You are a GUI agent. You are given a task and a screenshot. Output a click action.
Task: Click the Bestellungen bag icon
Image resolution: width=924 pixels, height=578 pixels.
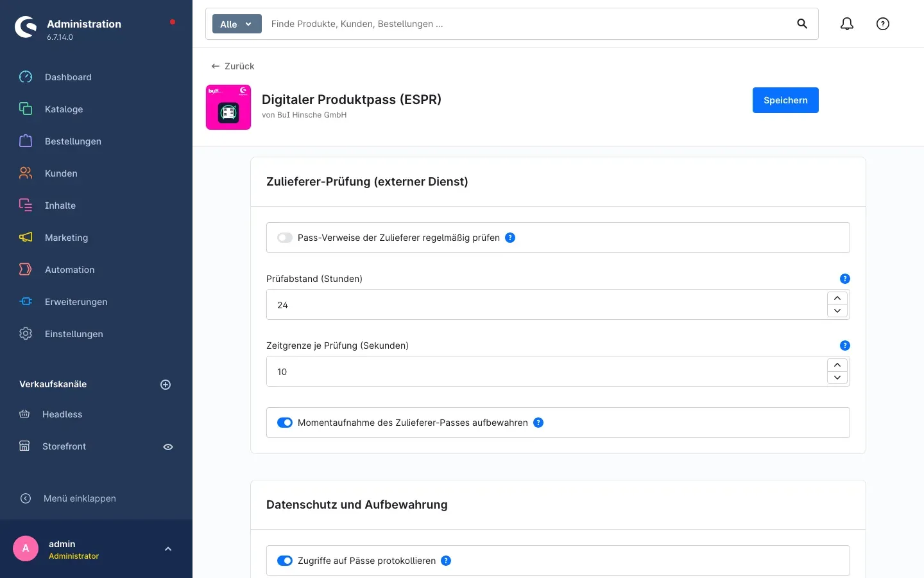tap(26, 141)
